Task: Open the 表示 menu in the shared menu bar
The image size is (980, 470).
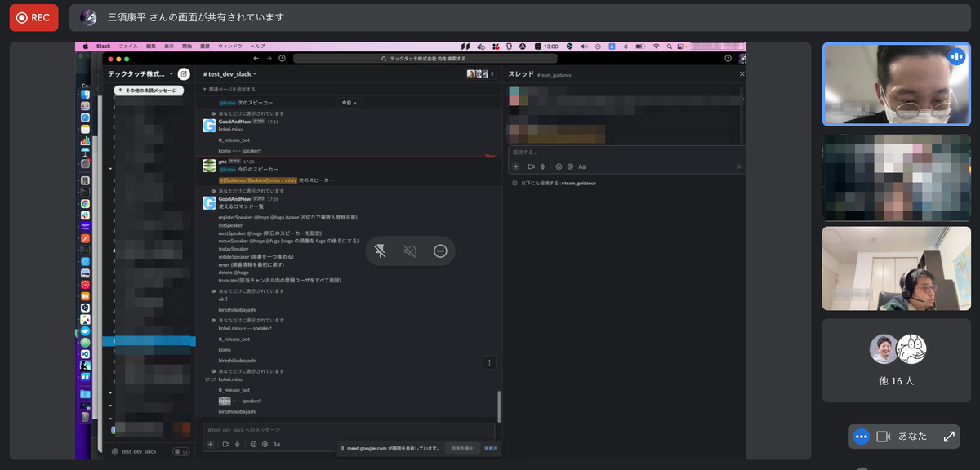Action: tap(169, 47)
